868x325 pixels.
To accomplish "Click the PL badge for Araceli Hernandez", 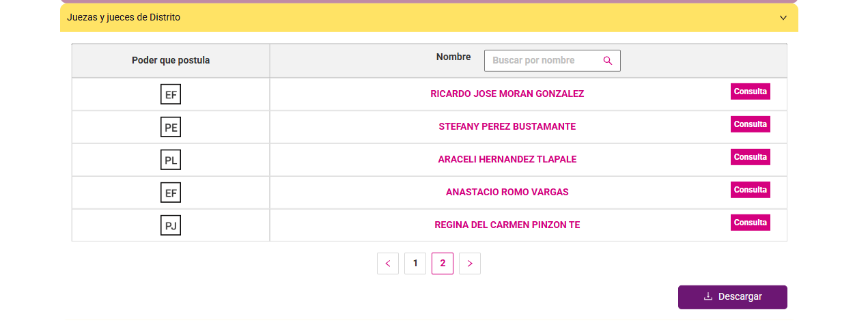I will pos(171,160).
